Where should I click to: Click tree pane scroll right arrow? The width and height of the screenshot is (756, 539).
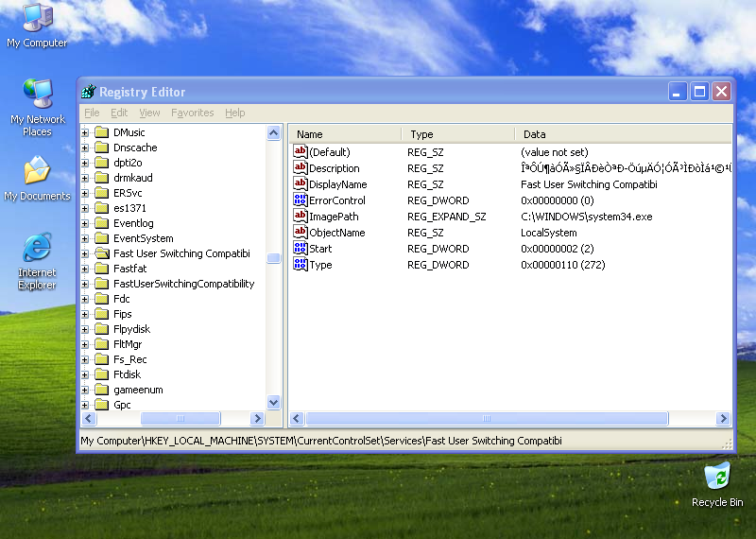pyautogui.click(x=257, y=418)
